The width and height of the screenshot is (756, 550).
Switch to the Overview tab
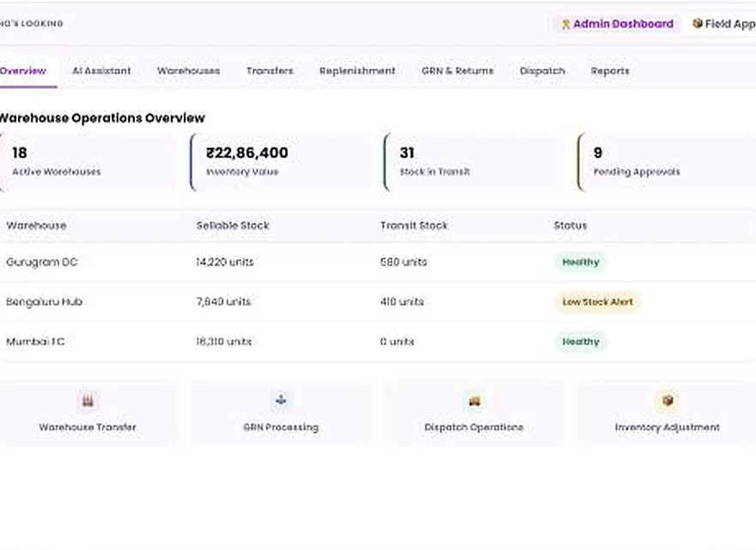(22, 71)
